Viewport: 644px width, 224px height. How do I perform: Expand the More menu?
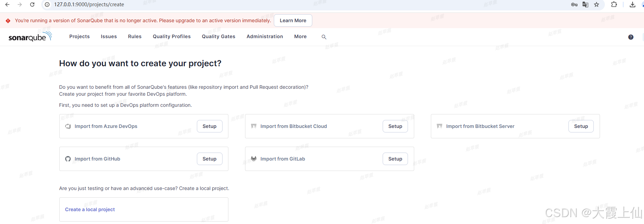[x=301, y=36]
